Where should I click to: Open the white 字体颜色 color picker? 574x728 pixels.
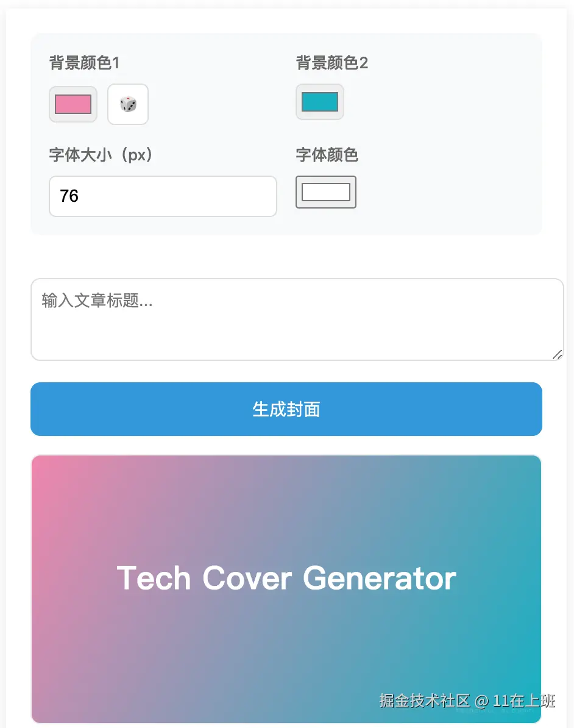(x=326, y=192)
